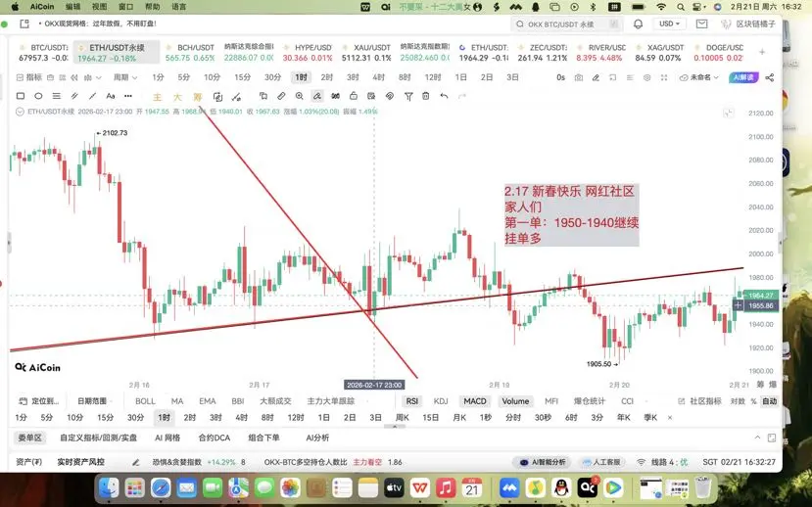Open the 帮助 menu in menu bar
812x507 pixels.
(152, 7)
